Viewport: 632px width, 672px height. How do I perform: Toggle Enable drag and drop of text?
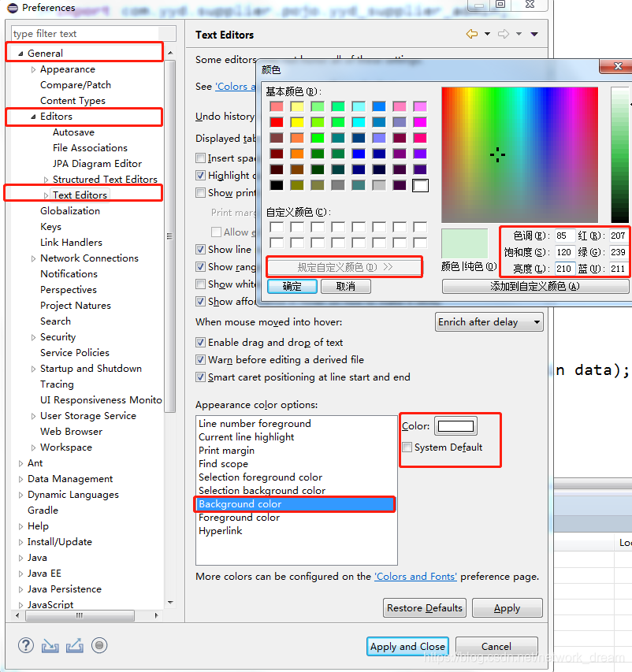pos(200,343)
